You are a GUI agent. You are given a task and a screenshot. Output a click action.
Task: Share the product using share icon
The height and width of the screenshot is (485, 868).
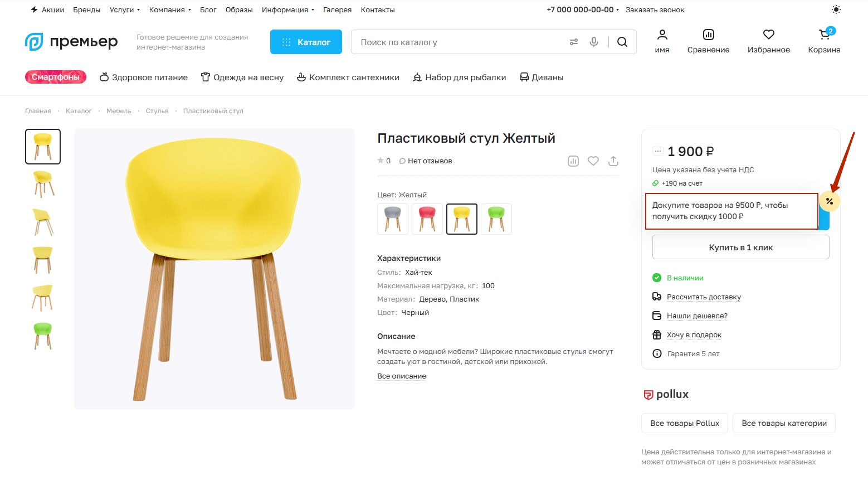613,161
